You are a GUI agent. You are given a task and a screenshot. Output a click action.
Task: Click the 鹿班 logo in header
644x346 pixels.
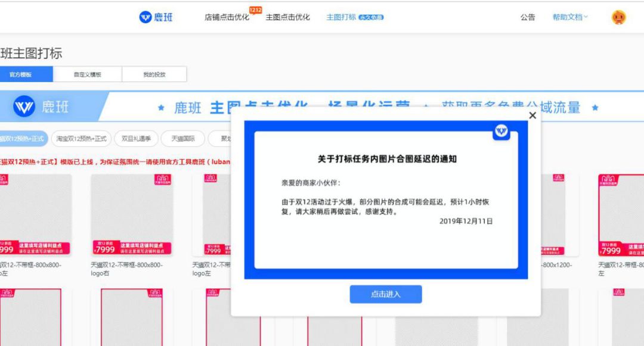(x=156, y=17)
